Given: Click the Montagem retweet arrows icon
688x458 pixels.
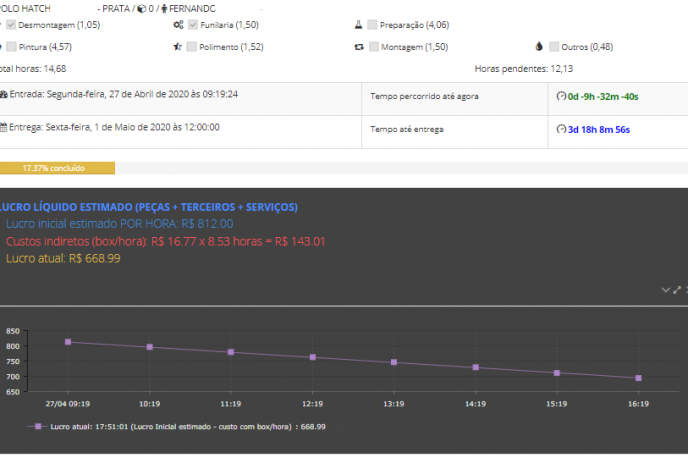Looking at the screenshot, I should click(x=358, y=47).
